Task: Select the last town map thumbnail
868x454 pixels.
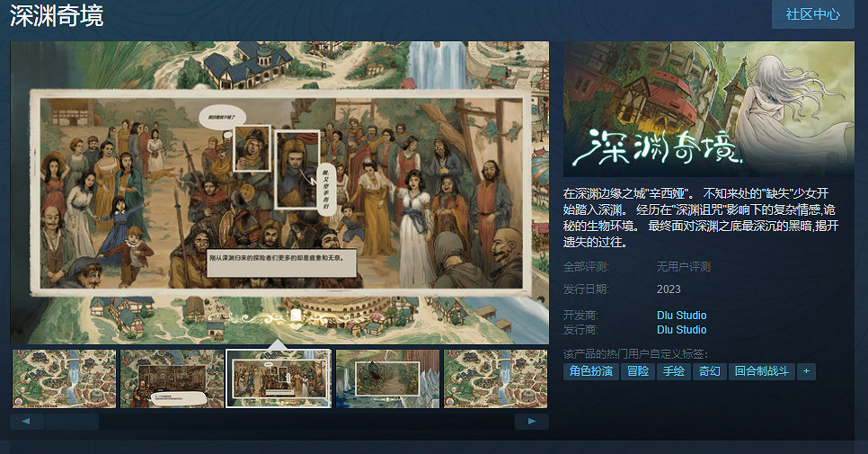Action: pos(495,378)
